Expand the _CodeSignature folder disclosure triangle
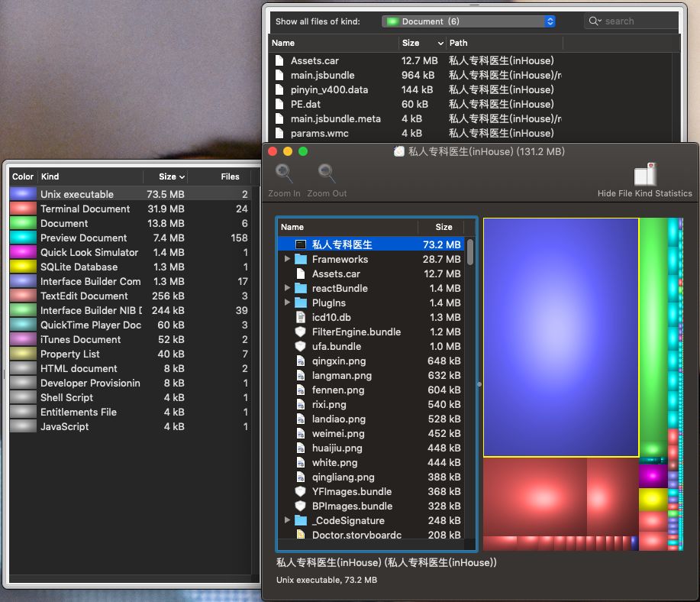The image size is (700, 602). (287, 521)
